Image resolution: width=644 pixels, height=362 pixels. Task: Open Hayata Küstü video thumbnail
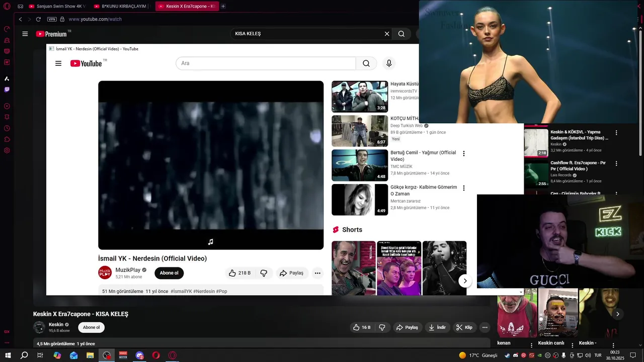tap(360, 97)
